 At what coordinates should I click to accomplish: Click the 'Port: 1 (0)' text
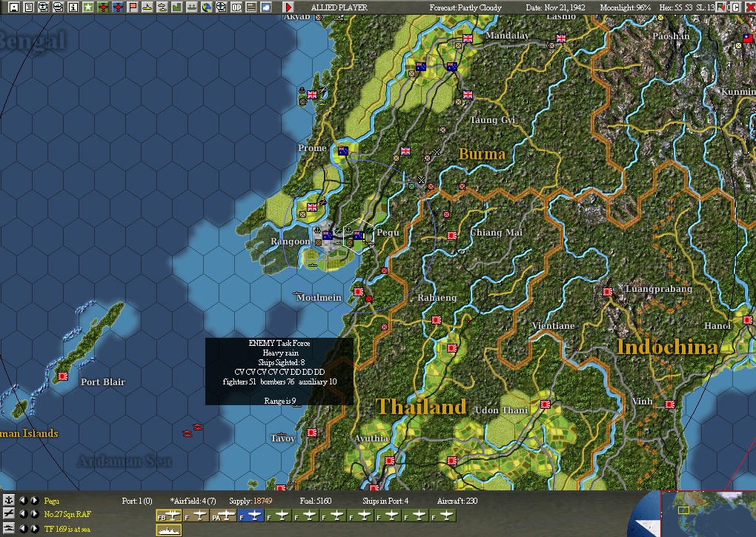pos(137,501)
